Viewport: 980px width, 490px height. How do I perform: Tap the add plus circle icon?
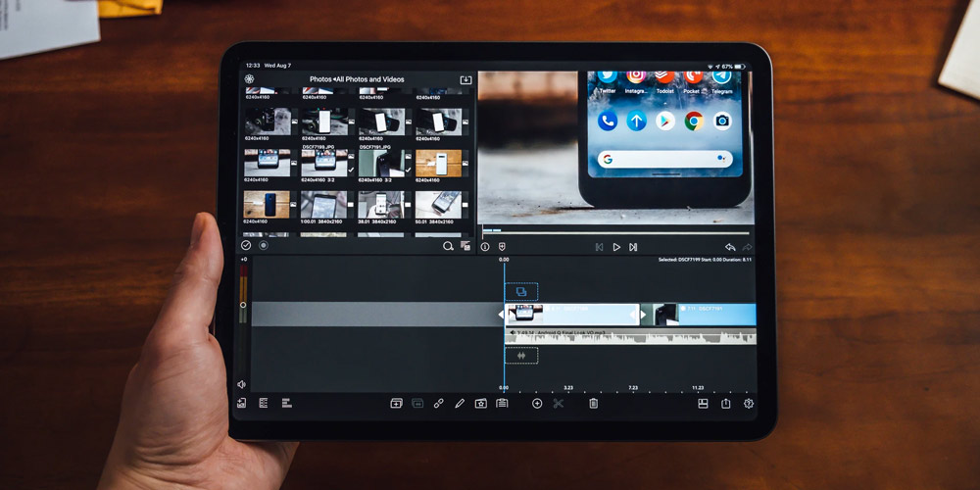(537, 403)
